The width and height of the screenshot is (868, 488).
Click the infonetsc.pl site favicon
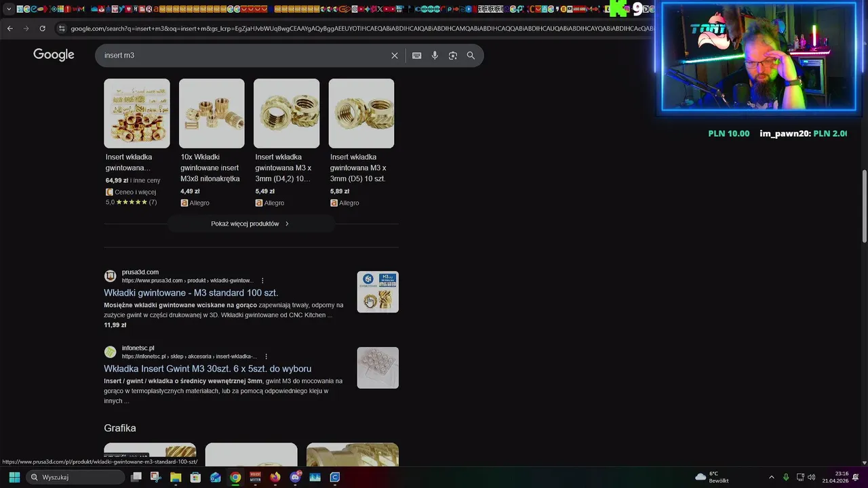(110, 352)
